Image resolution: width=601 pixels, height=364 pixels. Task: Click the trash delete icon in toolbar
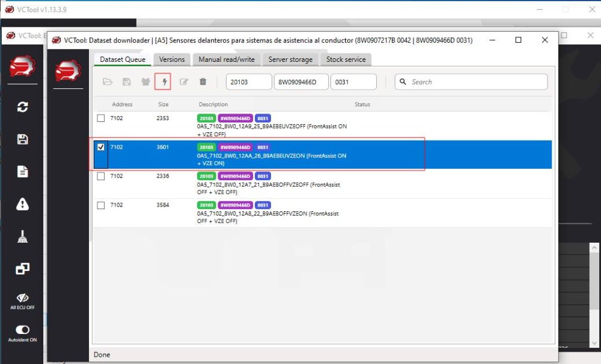click(x=203, y=82)
